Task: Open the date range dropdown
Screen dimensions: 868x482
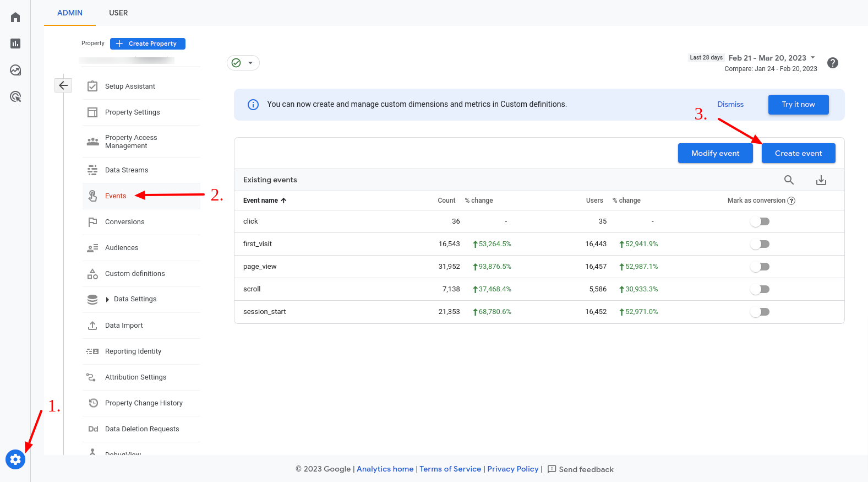Action: (x=772, y=58)
